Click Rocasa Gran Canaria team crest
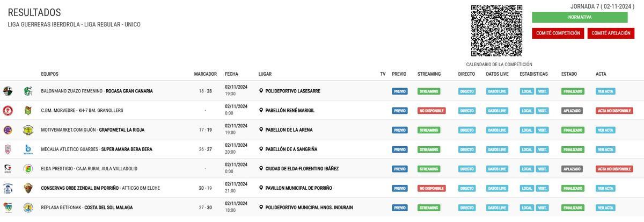Viewport: 644px width, 222px height. 28,91
